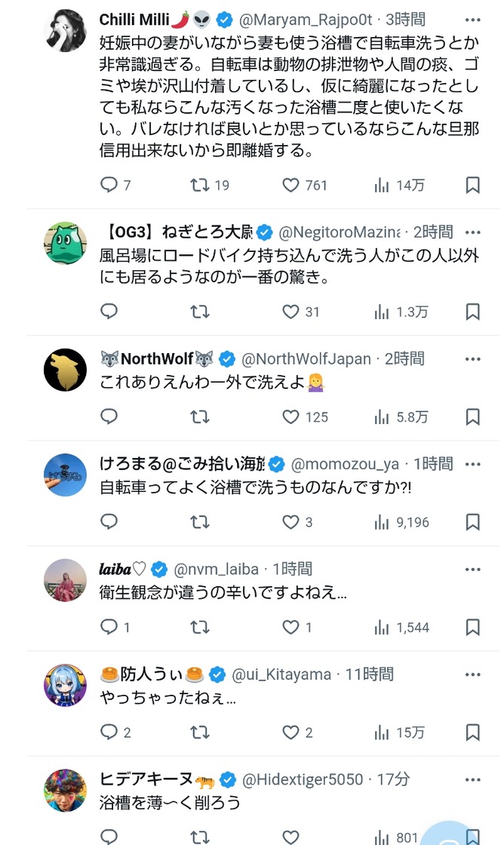The image size is (504, 845).
Task: Reply to laiba's post
Action: 109,627
